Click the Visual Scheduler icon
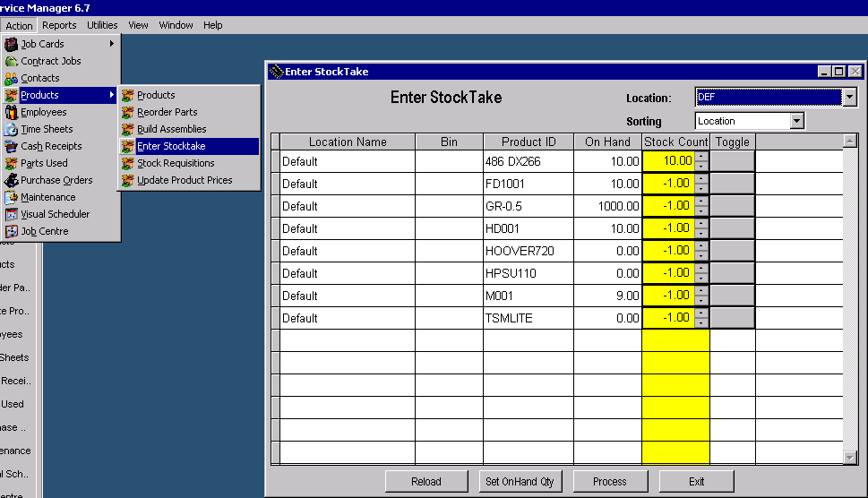 [x=12, y=214]
